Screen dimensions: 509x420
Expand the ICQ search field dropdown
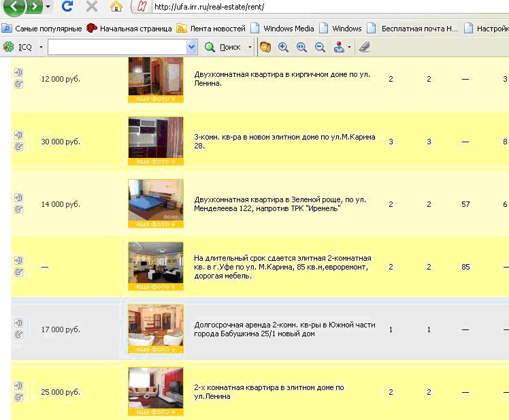[191, 47]
